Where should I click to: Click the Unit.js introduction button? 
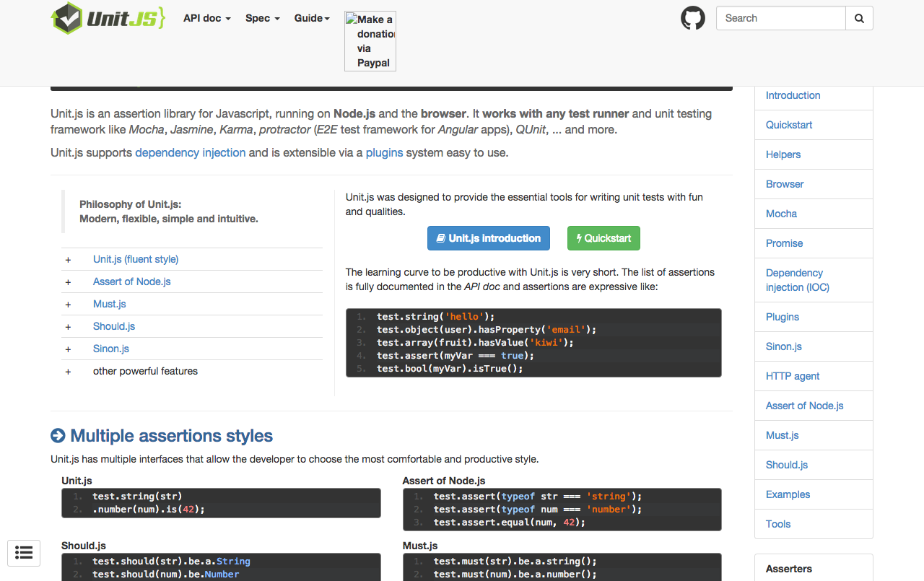[x=489, y=238]
